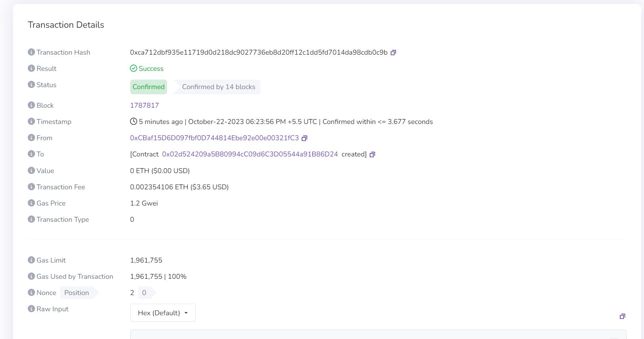
Task: Click the position value 0 tag
Action: pos(146,293)
